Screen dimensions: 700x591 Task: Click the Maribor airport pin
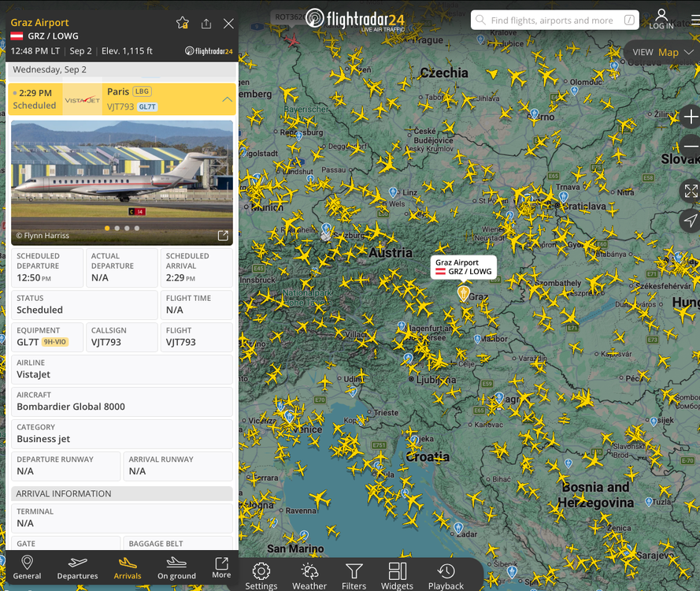click(x=478, y=340)
